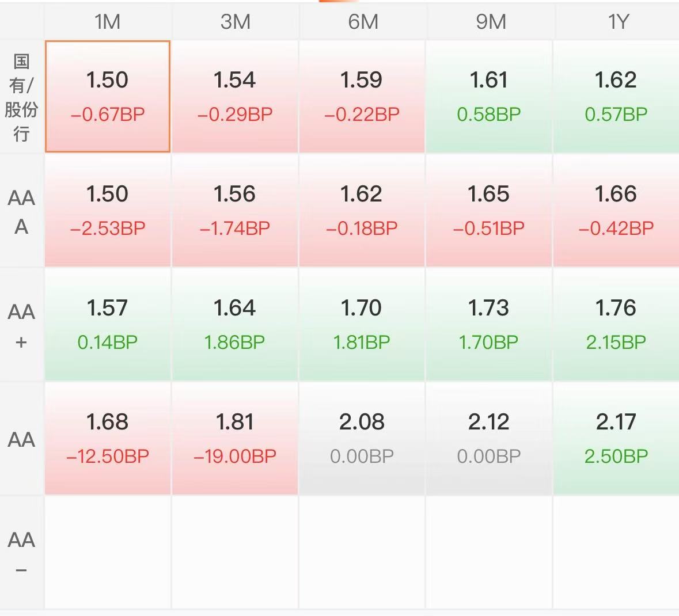Click the 1.81 cell showing -19.00BP
The image size is (679, 616).
pos(235,439)
